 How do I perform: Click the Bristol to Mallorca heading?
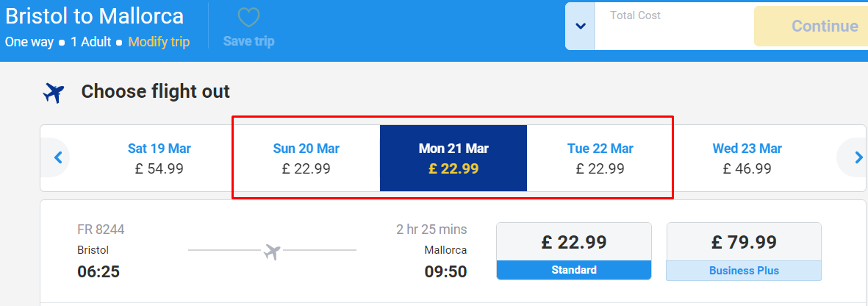click(94, 16)
